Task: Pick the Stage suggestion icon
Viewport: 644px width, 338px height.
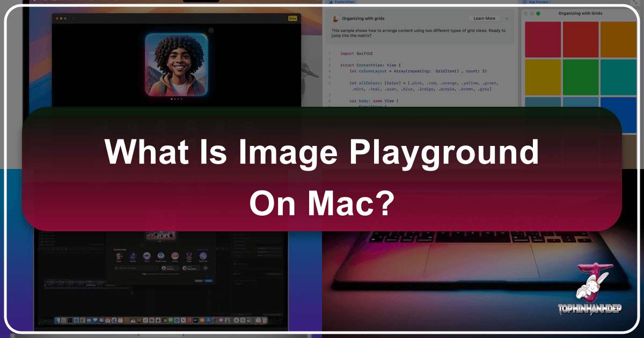Action: pos(189,256)
